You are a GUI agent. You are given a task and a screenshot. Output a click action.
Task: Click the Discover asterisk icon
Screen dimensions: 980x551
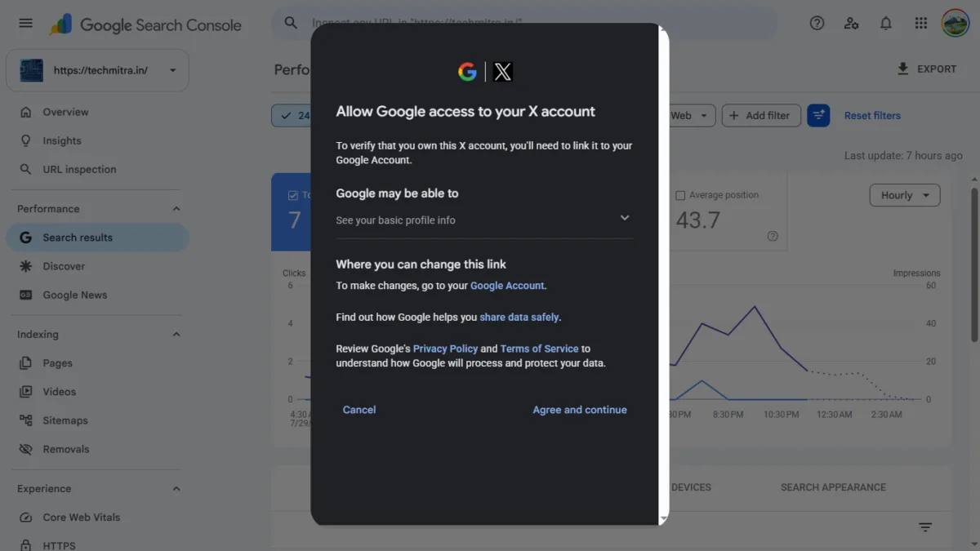[26, 266]
